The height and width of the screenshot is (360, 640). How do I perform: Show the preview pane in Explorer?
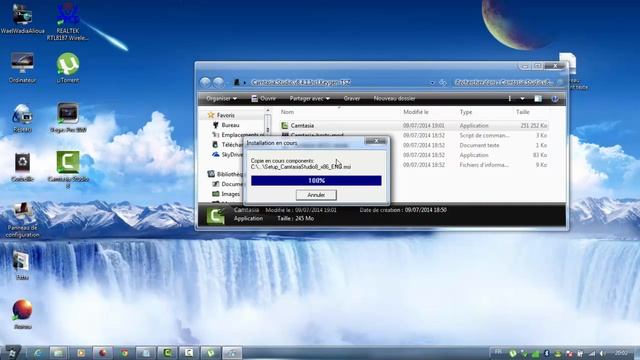tap(538, 98)
